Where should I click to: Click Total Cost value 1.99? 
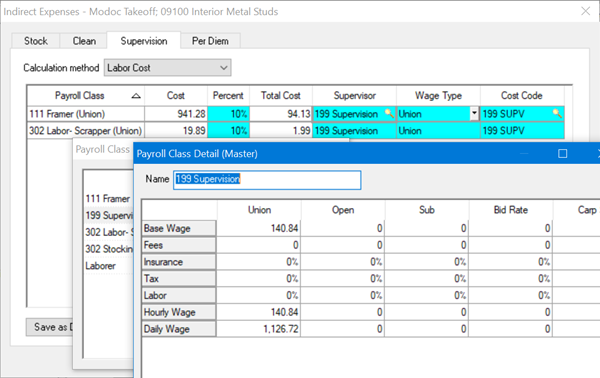point(280,131)
